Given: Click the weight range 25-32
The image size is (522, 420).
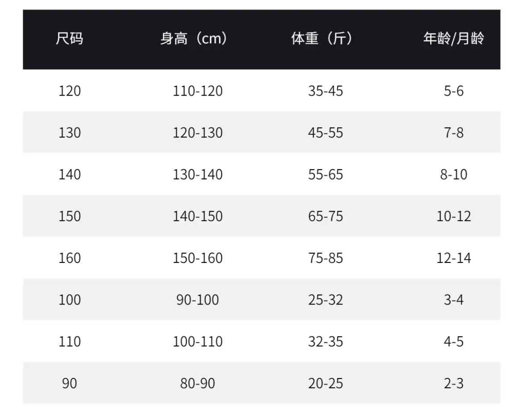Looking at the screenshot, I should (325, 299).
